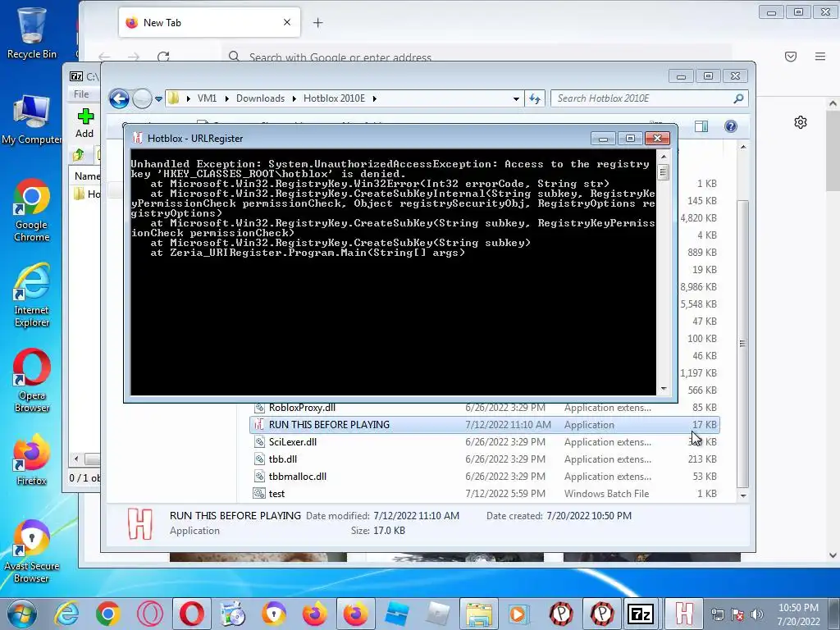Click the Hotblox icon in the console title bar
The image size is (840, 630).
click(137, 138)
